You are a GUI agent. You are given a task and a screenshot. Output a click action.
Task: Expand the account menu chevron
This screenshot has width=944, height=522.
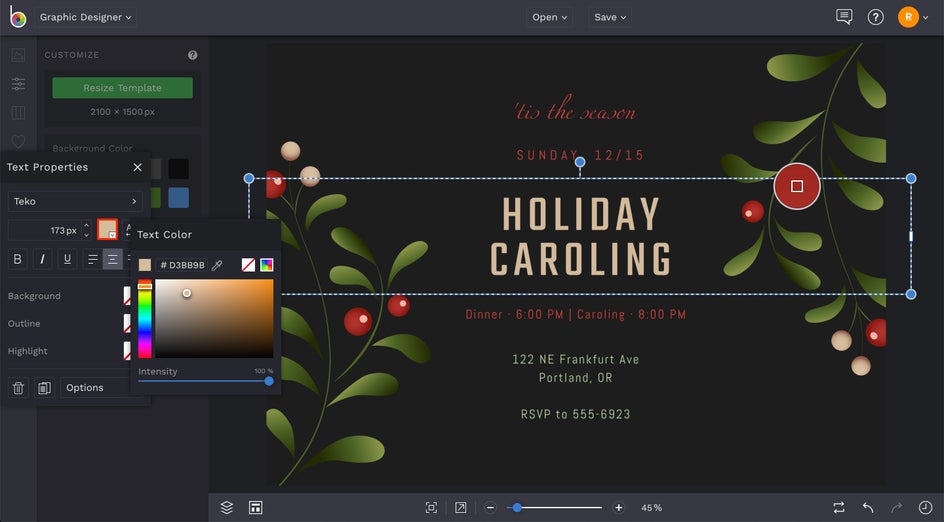pyautogui.click(x=926, y=17)
